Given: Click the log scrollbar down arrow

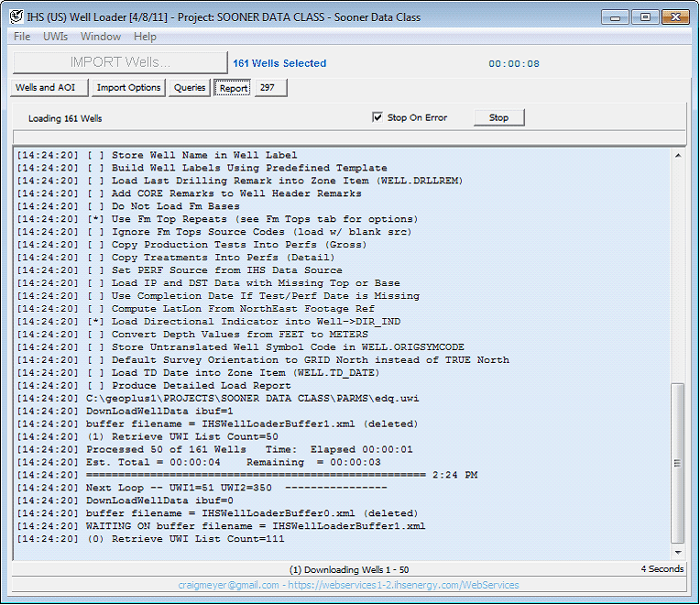Looking at the screenshot, I should 678,552.
